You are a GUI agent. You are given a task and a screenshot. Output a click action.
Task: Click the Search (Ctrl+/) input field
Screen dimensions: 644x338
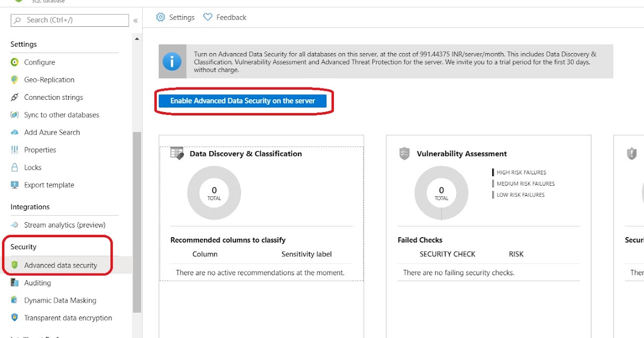point(69,20)
